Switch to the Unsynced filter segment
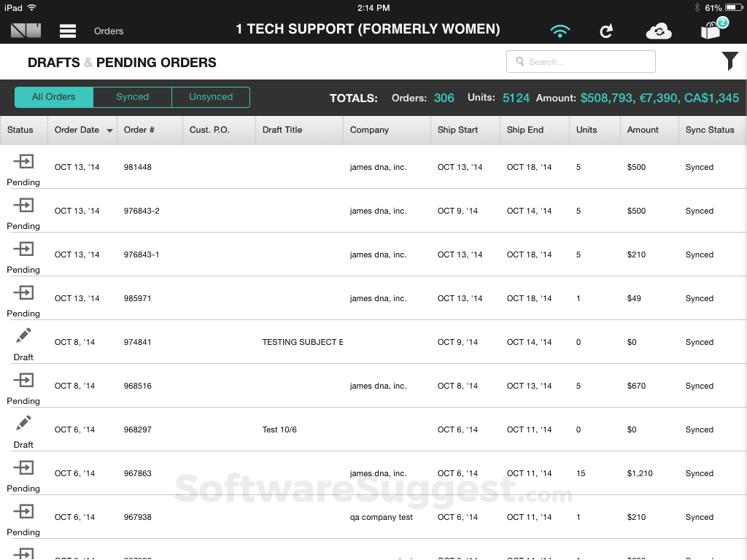Screen dimensions: 747x560 tap(211, 97)
